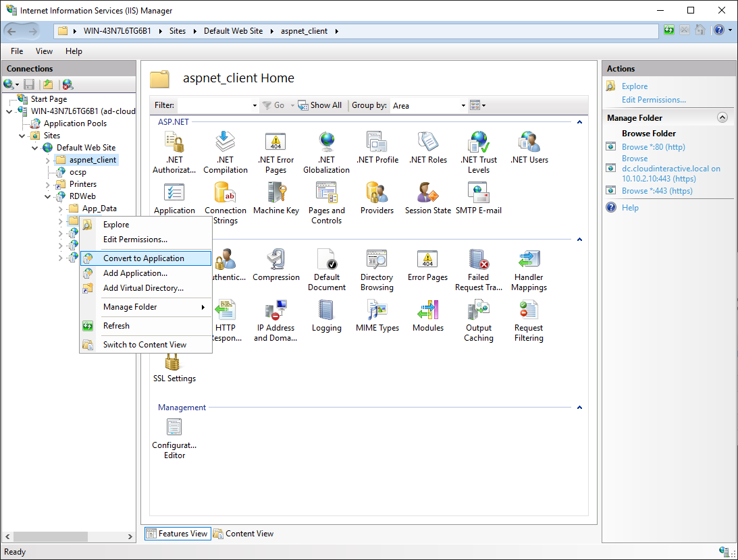Open Manage Folder submenu
738x560 pixels.
pos(146,307)
